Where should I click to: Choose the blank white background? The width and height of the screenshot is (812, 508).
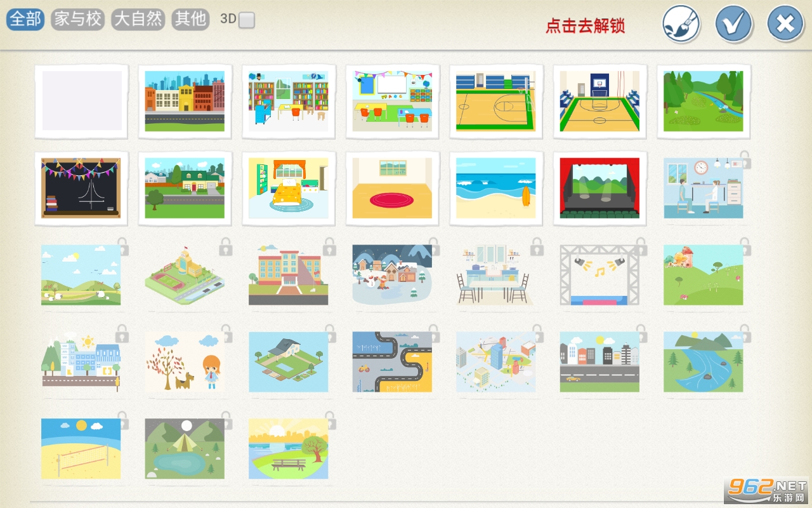(x=82, y=102)
